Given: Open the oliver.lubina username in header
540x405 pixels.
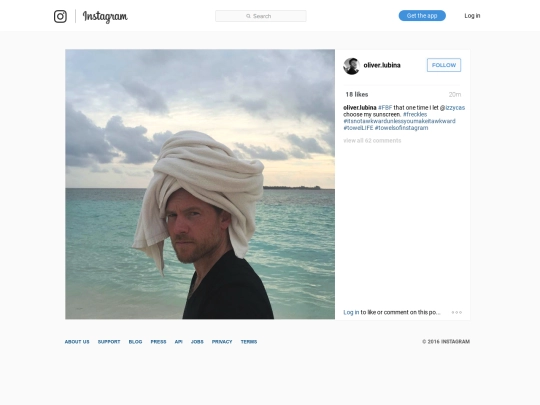Looking at the screenshot, I should 382,65.
